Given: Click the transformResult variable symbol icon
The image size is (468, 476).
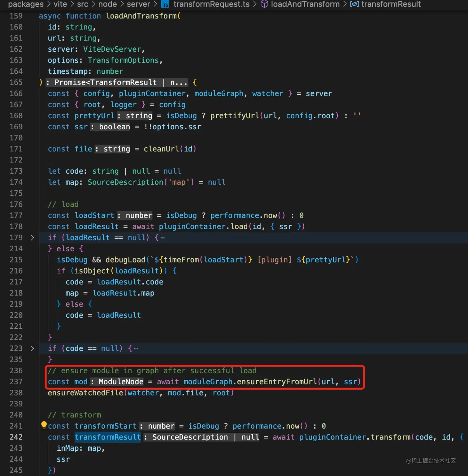Looking at the screenshot, I should point(354,4).
